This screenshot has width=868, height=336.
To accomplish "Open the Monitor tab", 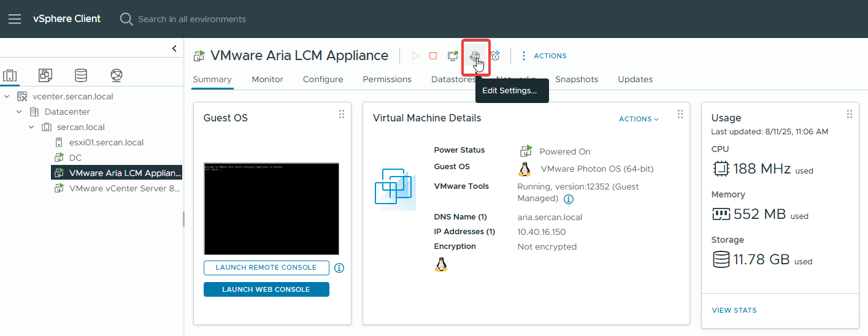I will 267,79.
